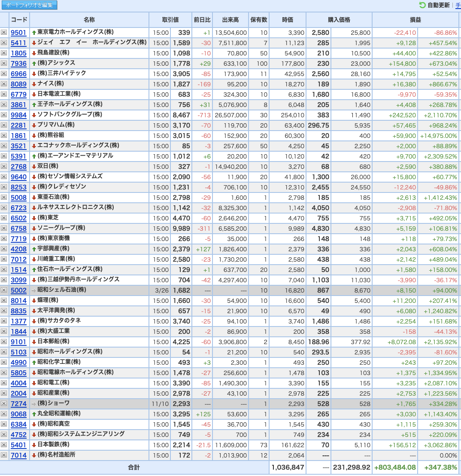Click total market value 1,036,847
This screenshot has height=476, width=461.
(288, 467)
